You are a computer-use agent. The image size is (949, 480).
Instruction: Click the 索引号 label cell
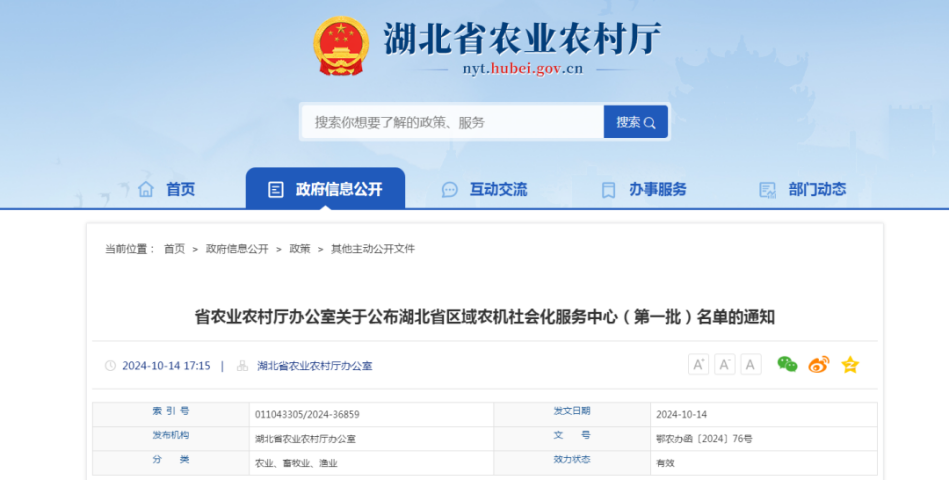coord(171,414)
